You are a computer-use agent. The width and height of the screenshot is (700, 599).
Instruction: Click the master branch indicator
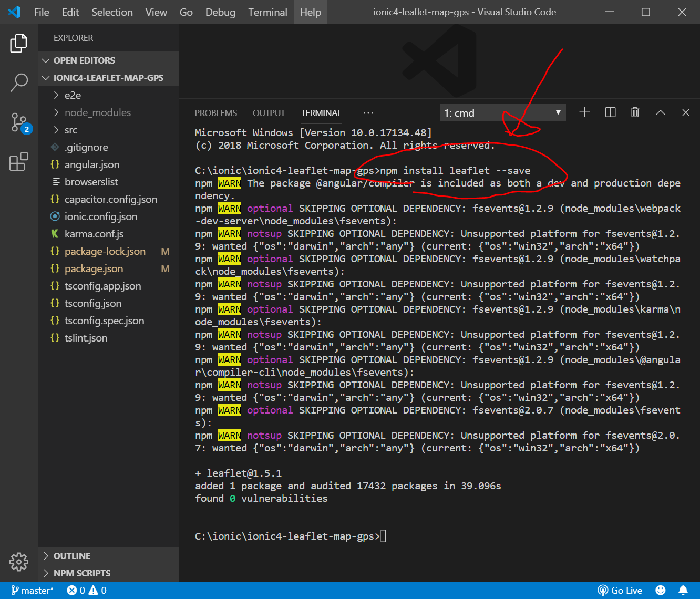click(33, 591)
